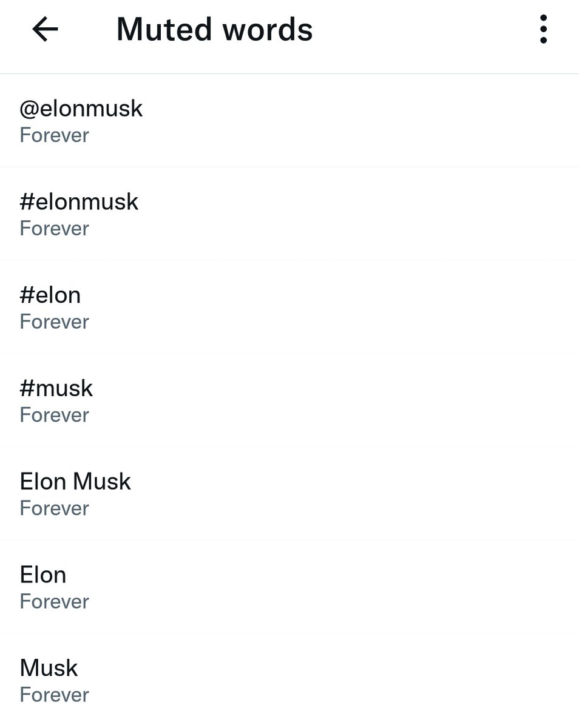Open the #elon muted hashtag entry
This screenshot has width=579, height=728.
click(289, 307)
